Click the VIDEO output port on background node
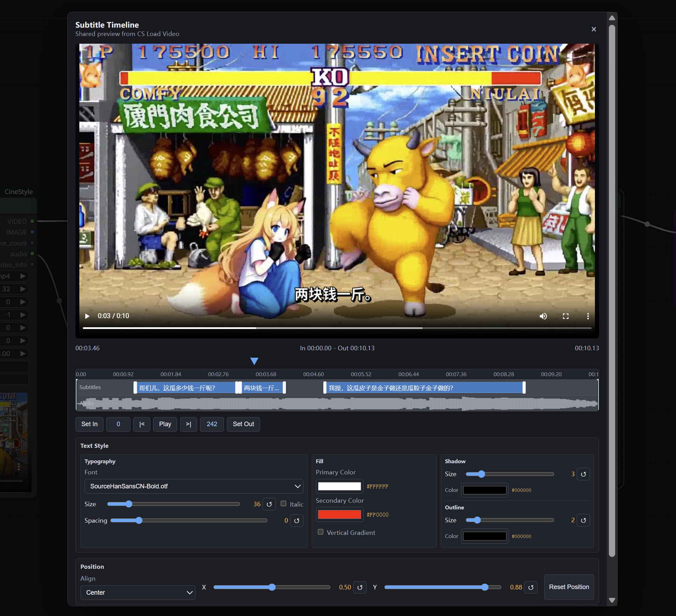The height and width of the screenshot is (616, 676). [32, 221]
